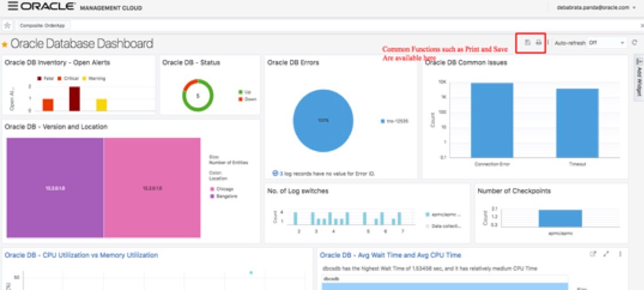Screen dimensions: 644x290
Task: Click the "No. of Log switches" widget title
Action: [x=297, y=191]
